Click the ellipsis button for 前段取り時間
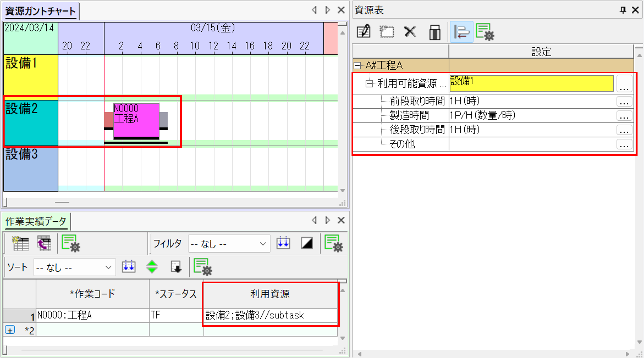Screen dimensions: 644x358 [x=624, y=101]
